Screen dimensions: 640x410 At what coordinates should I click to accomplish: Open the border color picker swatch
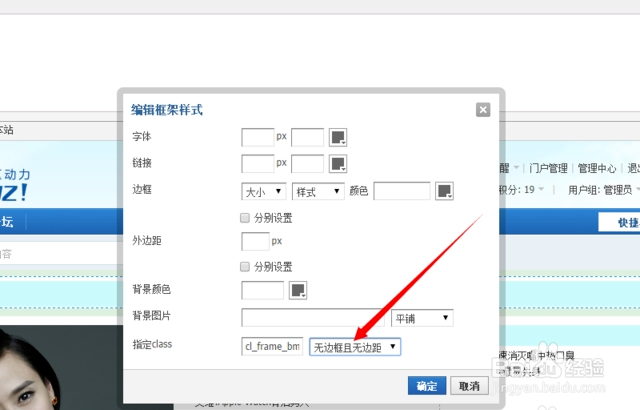point(444,191)
